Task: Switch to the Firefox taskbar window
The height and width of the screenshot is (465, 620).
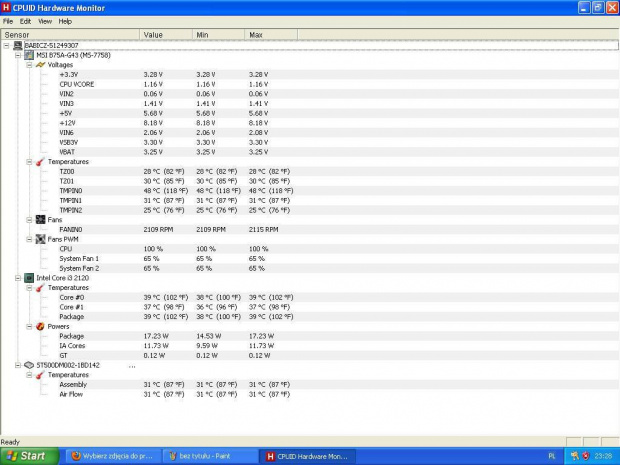Action: pos(114,456)
